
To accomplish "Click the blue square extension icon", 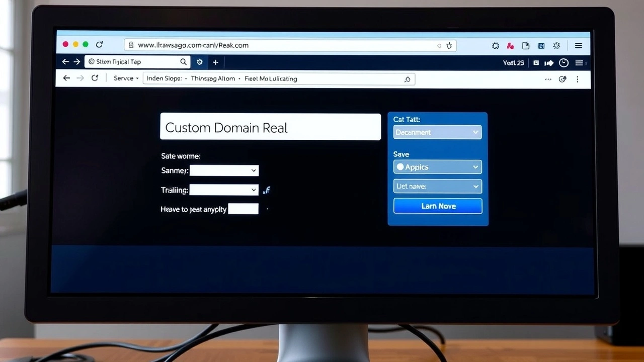I will click(x=541, y=46).
